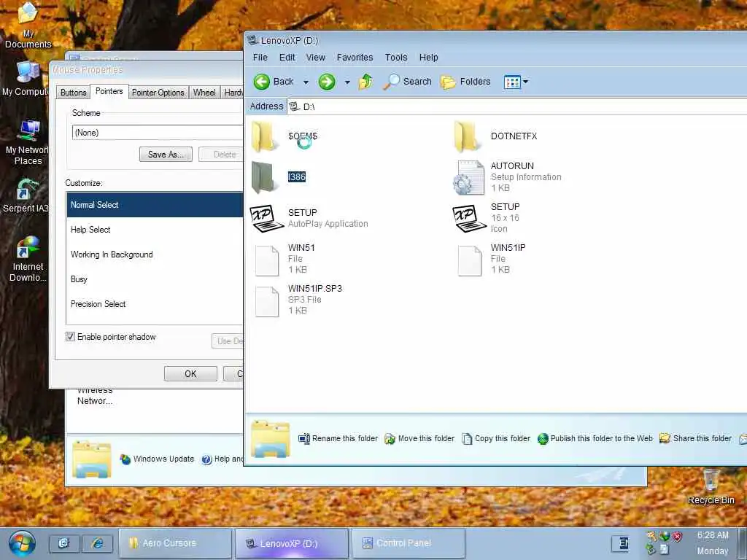747x560 pixels.
Task: Select the SETUP 16 x 16 icon file
Action: pyautogui.click(x=469, y=218)
